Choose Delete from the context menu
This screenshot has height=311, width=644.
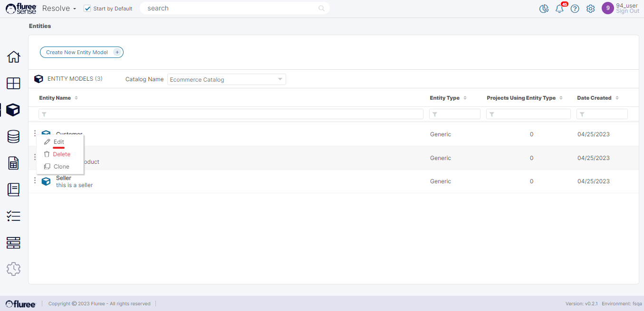coord(61,154)
